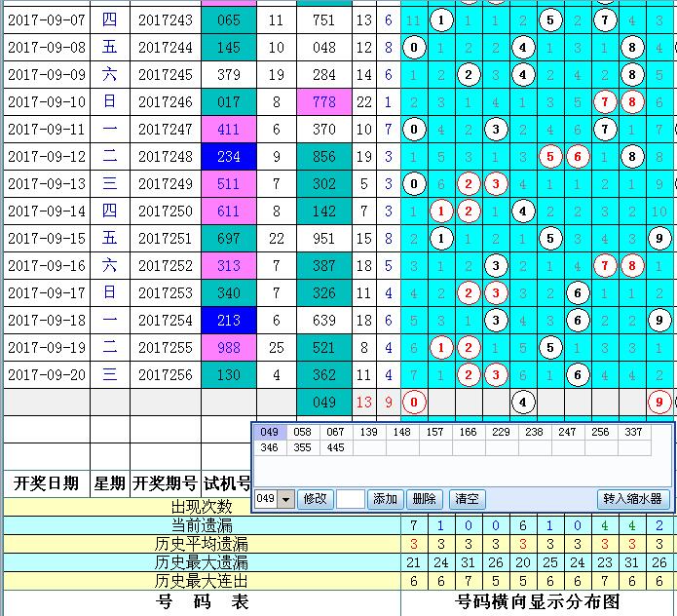The width and height of the screenshot is (677, 616).
Task: Click the pink 778 number cell
Action: click(x=324, y=101)
